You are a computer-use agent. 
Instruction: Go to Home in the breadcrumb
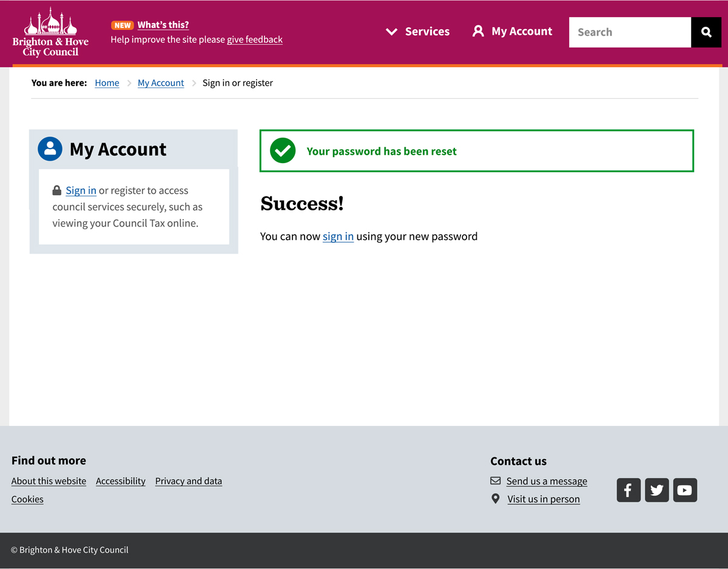pyautogui.click(x=107, y=83)
